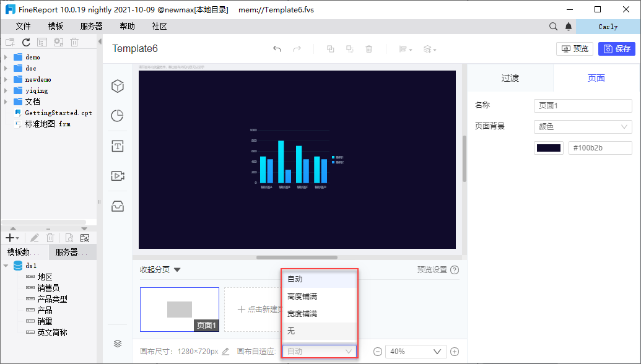Select the 3D cube component icon
Image resolution: width=641 pixels, height=364 pixels.
[x=118, y=86]
